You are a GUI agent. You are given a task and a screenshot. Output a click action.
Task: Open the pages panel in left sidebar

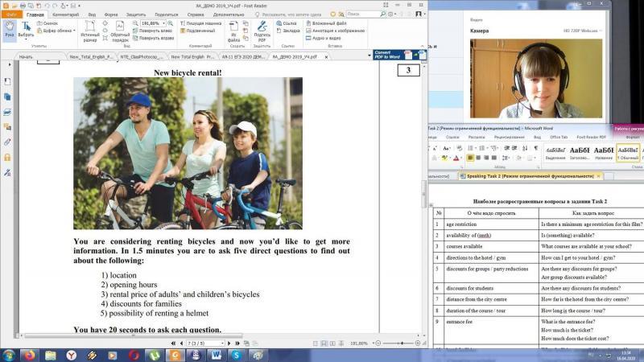click(7, 97)
